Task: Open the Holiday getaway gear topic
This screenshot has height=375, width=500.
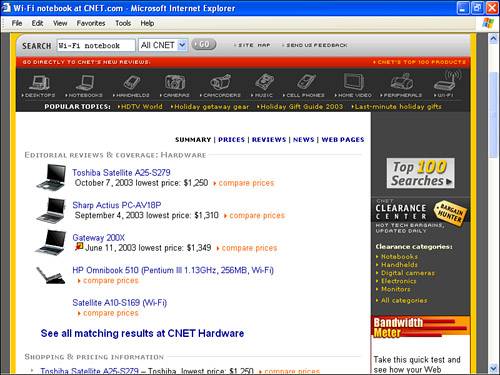Action: [211, 107]
